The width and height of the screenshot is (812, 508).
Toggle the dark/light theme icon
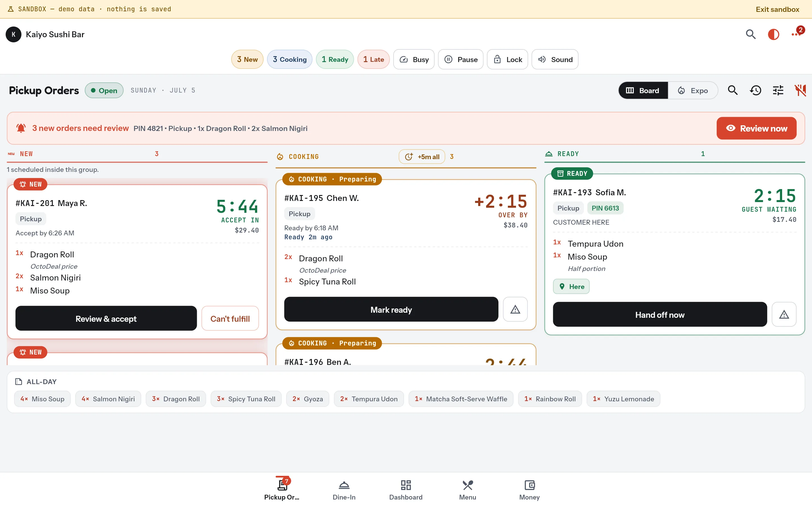point(773,34)
